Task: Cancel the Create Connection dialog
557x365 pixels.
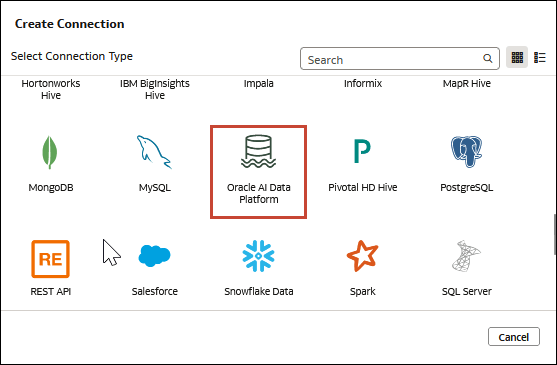Action: coord(514,337)
